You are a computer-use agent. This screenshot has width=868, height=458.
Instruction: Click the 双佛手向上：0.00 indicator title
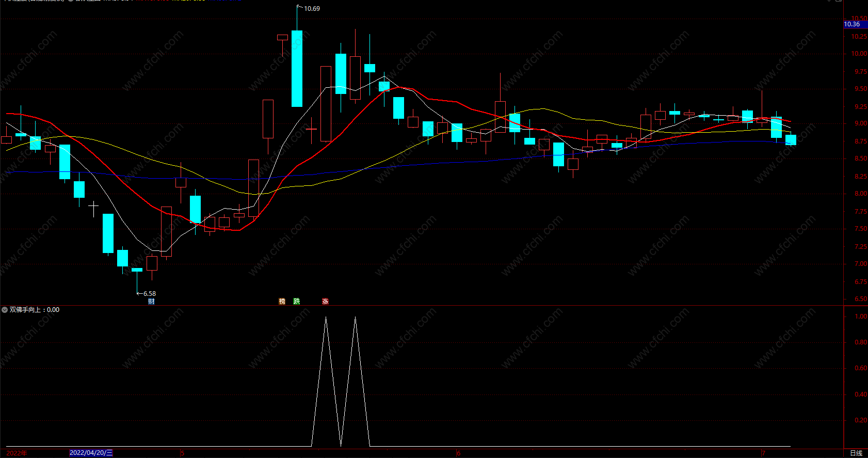35,310
